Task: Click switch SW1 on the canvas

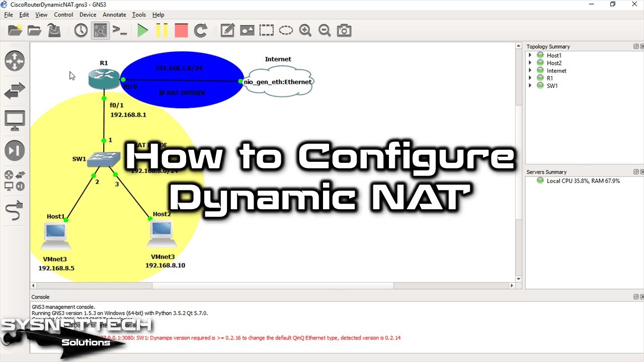Action: click(104, 160)
